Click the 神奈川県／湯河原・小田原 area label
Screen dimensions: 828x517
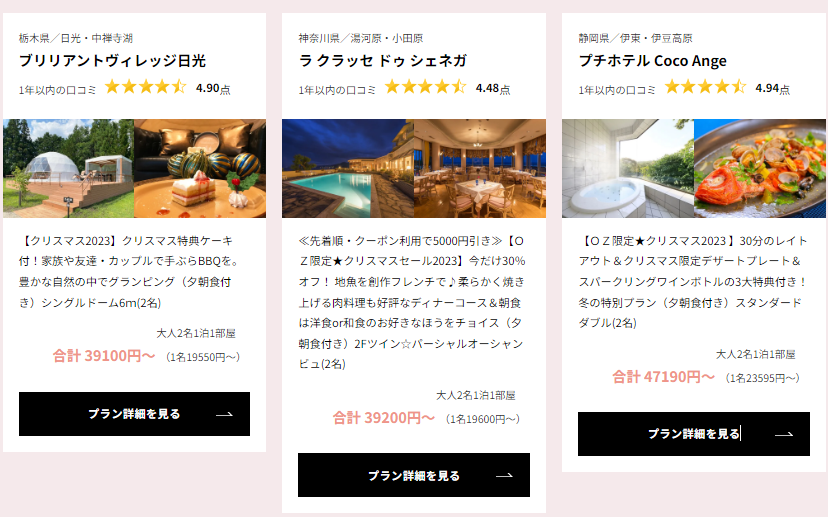pos(361,38)
